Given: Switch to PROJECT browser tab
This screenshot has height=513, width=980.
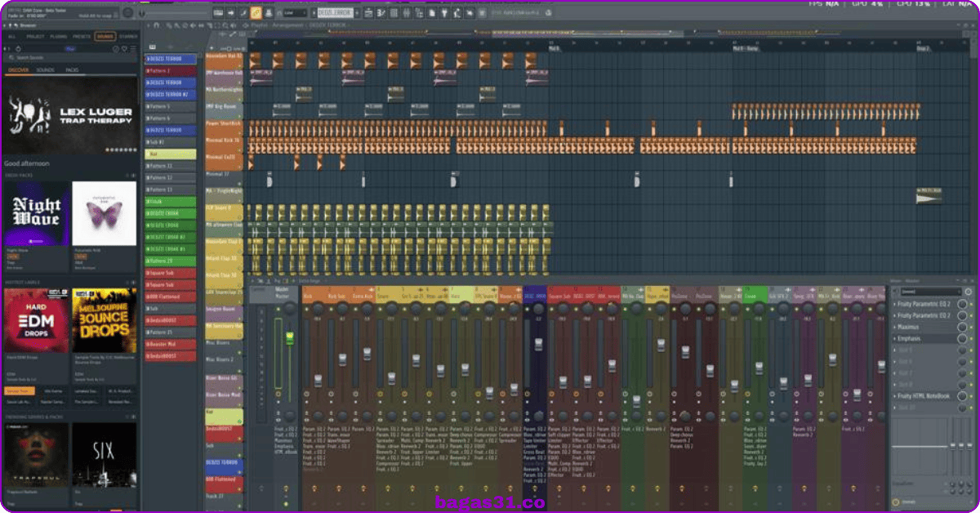Looking at the screenshot, I should [x=35, y=37].
